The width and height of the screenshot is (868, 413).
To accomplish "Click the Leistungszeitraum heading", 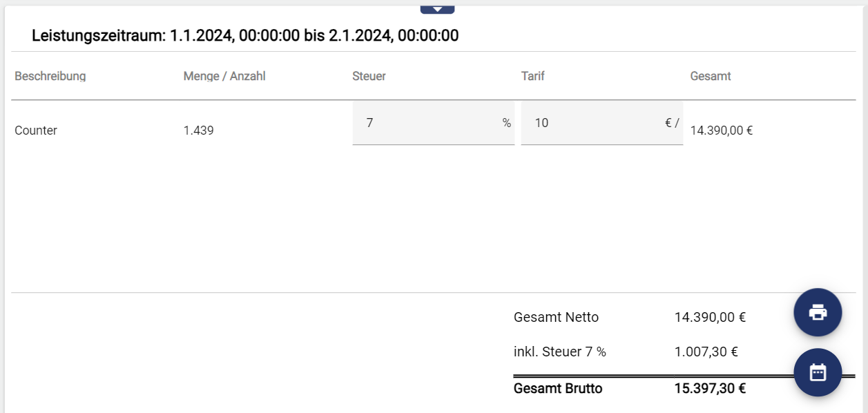I will tap(245, 36).
